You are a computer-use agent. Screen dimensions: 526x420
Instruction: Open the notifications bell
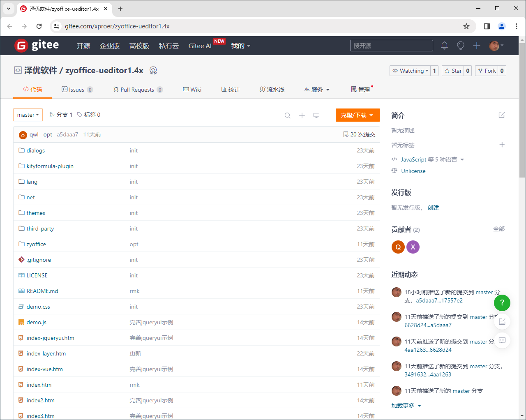point(444,46)
